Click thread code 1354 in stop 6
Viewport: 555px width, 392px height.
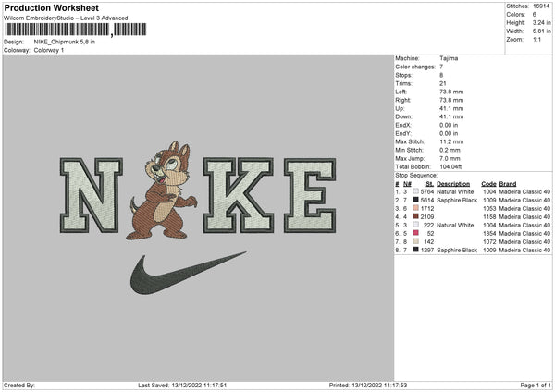(489, 234)
